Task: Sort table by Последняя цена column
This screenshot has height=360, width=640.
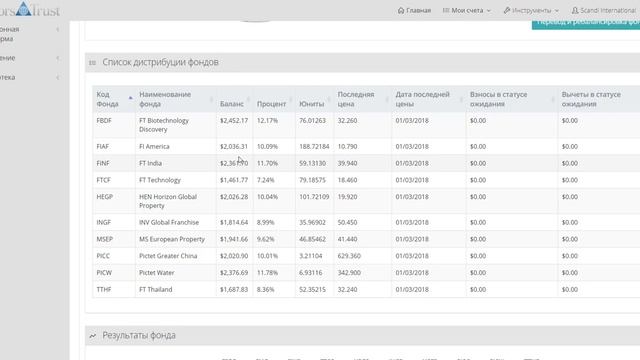Action: pos(362,99)
